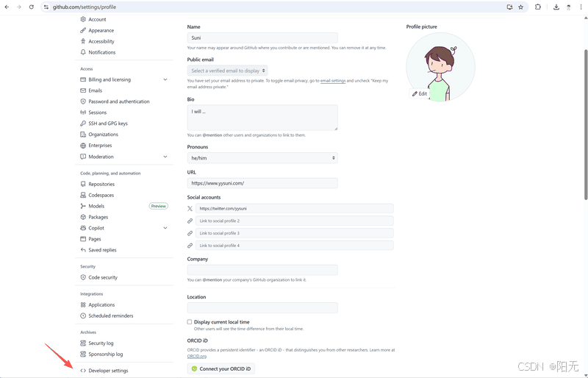
Task: Click Link to social profile 2 field
Action: point(295,221)
